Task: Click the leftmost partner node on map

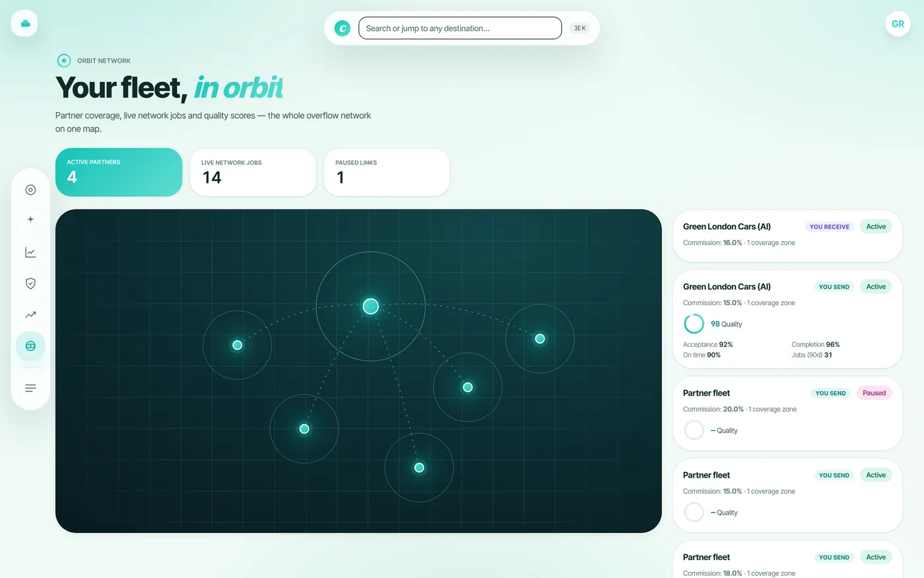Action: click(238, 345)
